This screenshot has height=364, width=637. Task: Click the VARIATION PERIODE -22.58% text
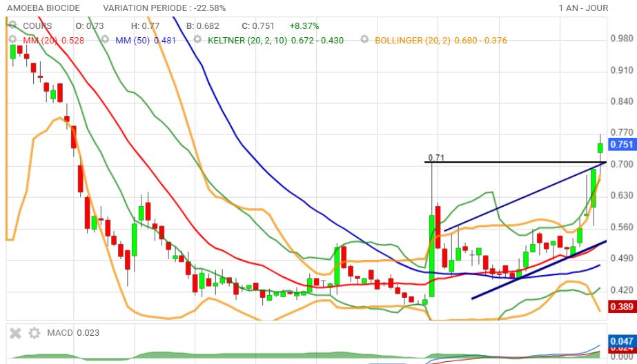(x=164, y=8)
